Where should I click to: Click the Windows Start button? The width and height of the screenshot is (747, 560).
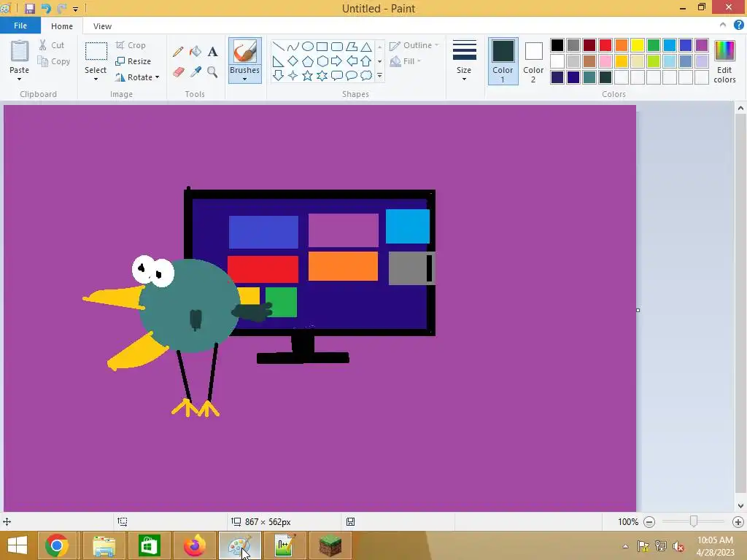pyautogui.click(x=18, y=545)
